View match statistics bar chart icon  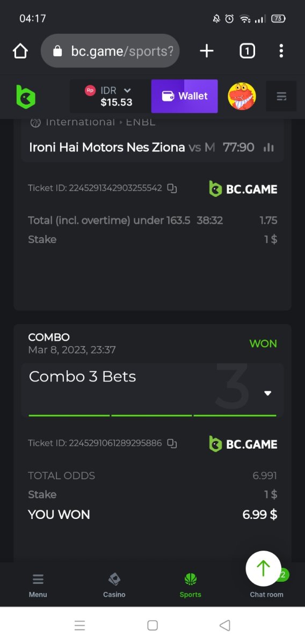269,148
